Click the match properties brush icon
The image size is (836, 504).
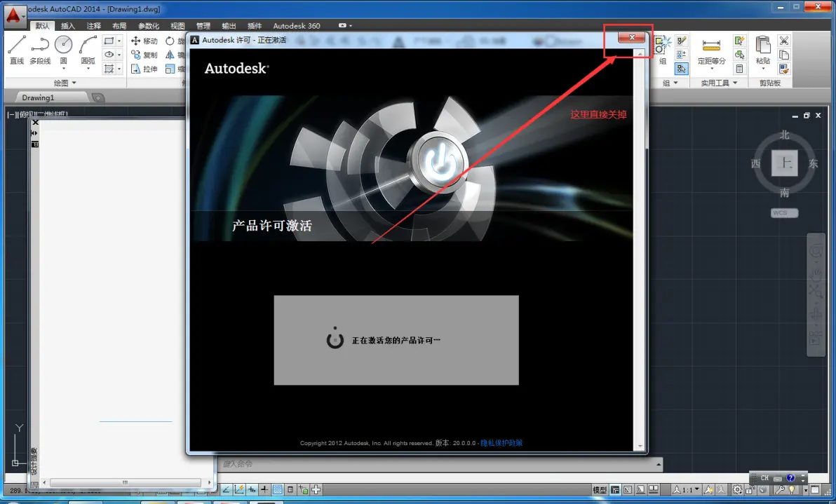pos(784,69)
